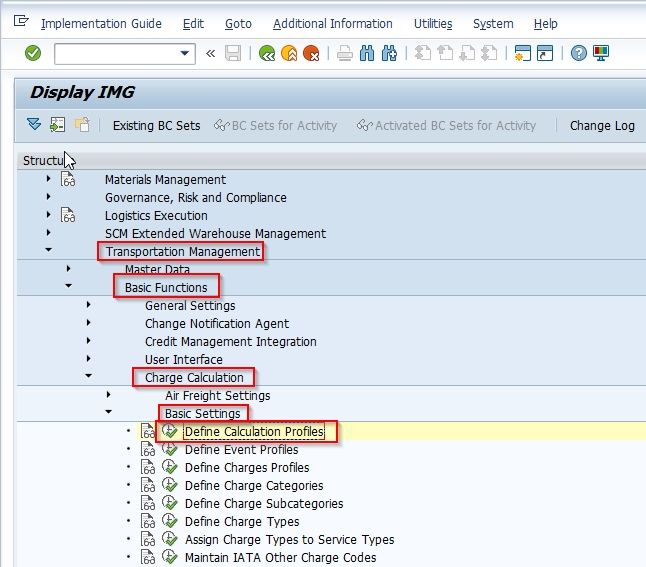Click the Find binoculars icon
This screenshot has height=567, width=646.
367,53
